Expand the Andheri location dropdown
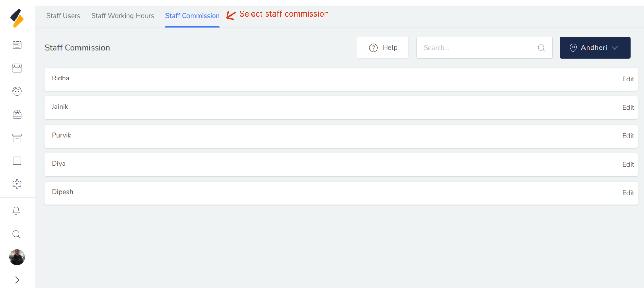The image size is (644, 294). pos(595,47)
